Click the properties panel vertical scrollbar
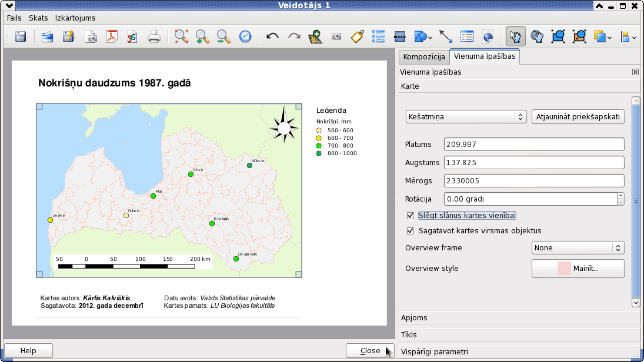Viewport: 644px width, 362px height. tap(636, 202)
